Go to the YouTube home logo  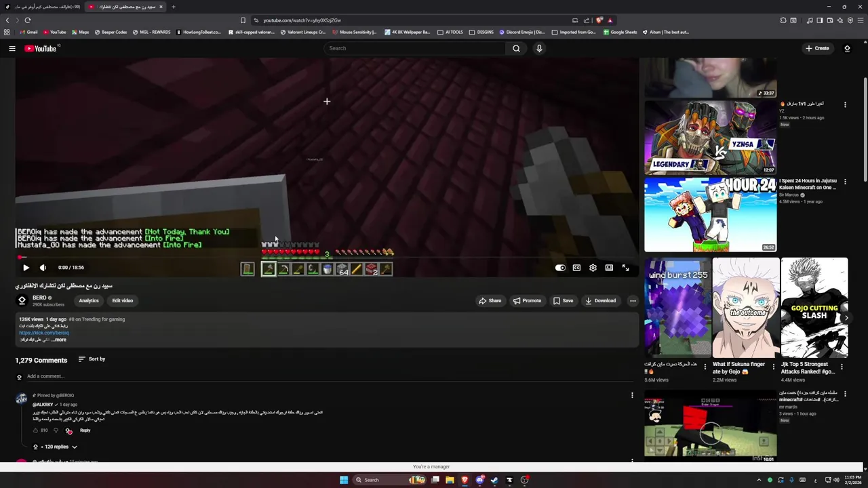pos(41,48)
